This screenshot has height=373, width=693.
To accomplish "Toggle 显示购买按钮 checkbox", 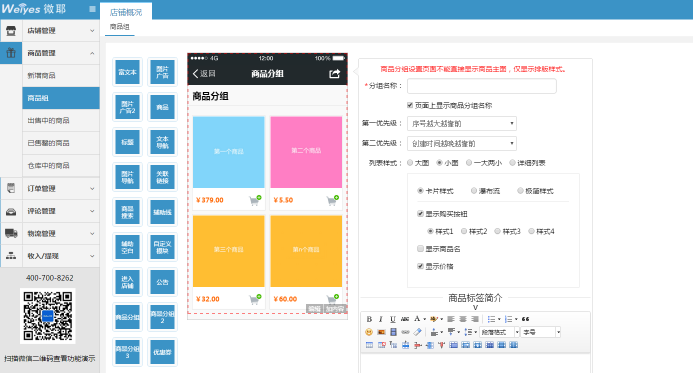I will click(x=420, y=214).
